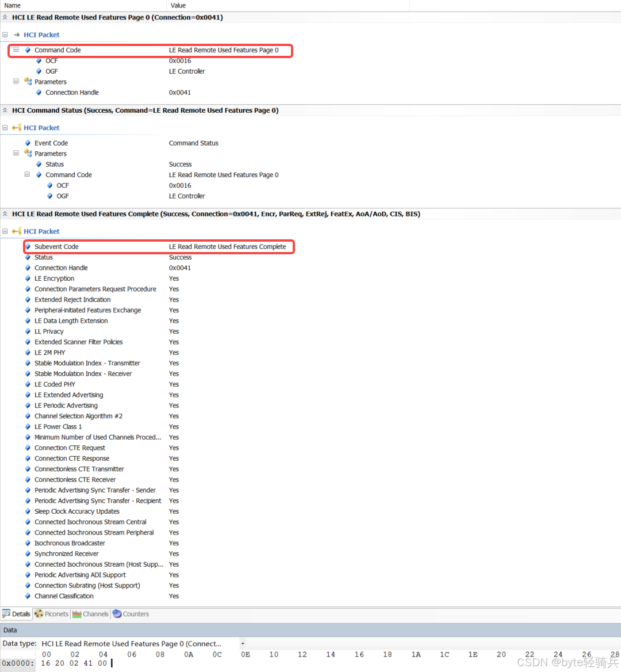
Task: Click the diamond icon beside Synchronized Receiver
Action: point(28,553)
